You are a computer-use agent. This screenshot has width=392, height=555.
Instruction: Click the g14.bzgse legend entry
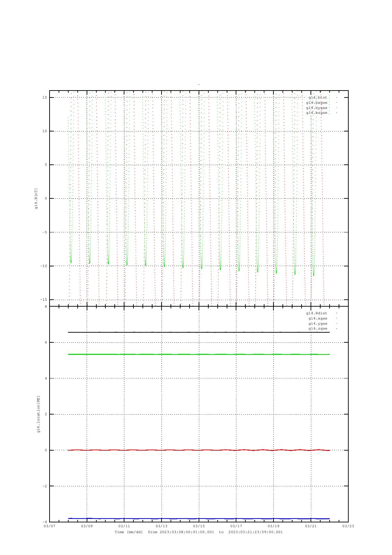316,113
